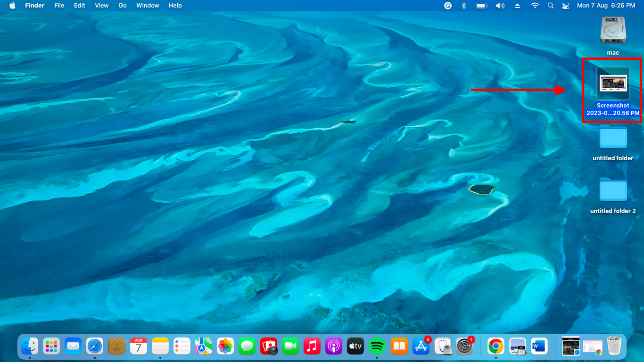Open Photo Booth in the Dock
The width and height of the screenshot is (644, 362).
[269, 346]
